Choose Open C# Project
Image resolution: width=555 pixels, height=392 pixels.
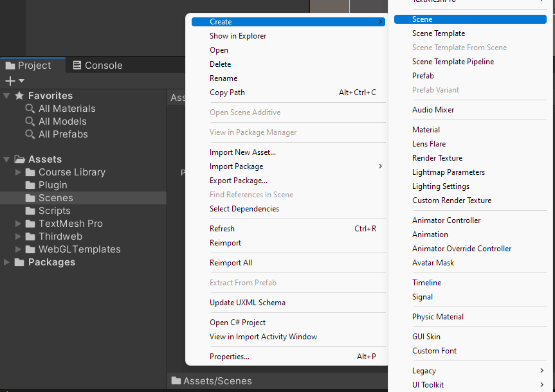(289, 323)
